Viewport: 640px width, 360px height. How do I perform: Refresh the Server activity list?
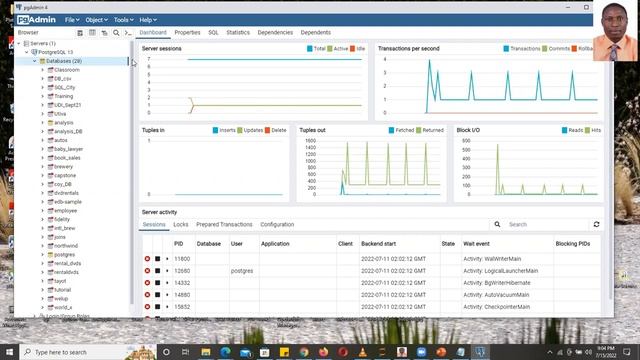point(596,224)
